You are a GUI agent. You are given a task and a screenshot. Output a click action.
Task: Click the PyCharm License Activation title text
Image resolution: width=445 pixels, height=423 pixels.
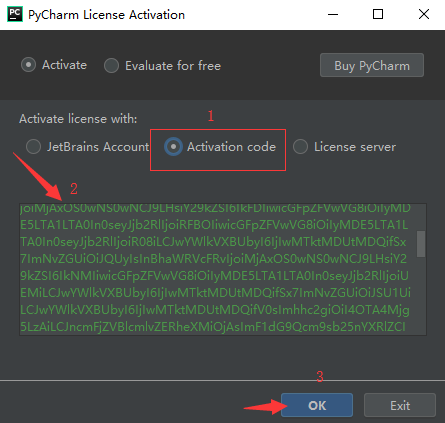106,15
